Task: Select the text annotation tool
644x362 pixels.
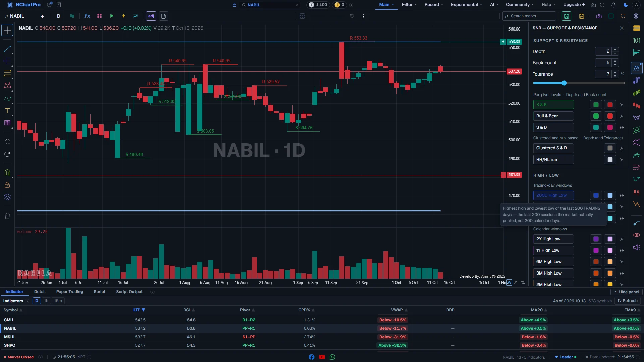Action: point(7,111)
